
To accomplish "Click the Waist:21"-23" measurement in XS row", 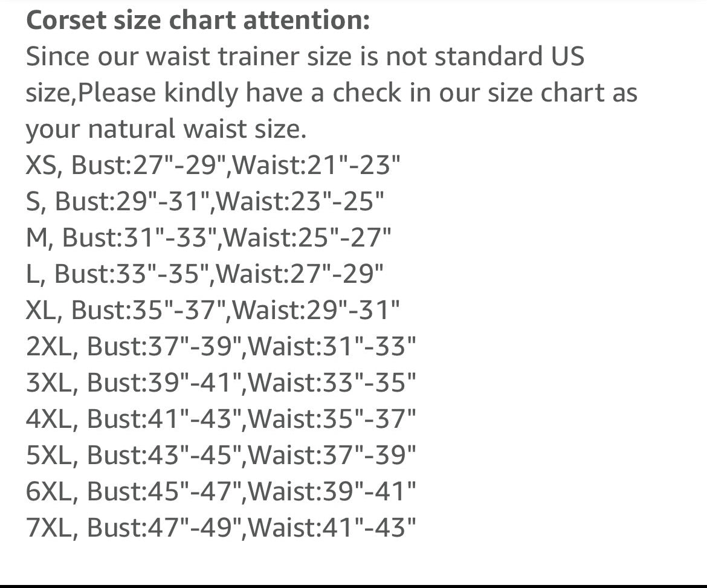I will [x=317, y=166].
